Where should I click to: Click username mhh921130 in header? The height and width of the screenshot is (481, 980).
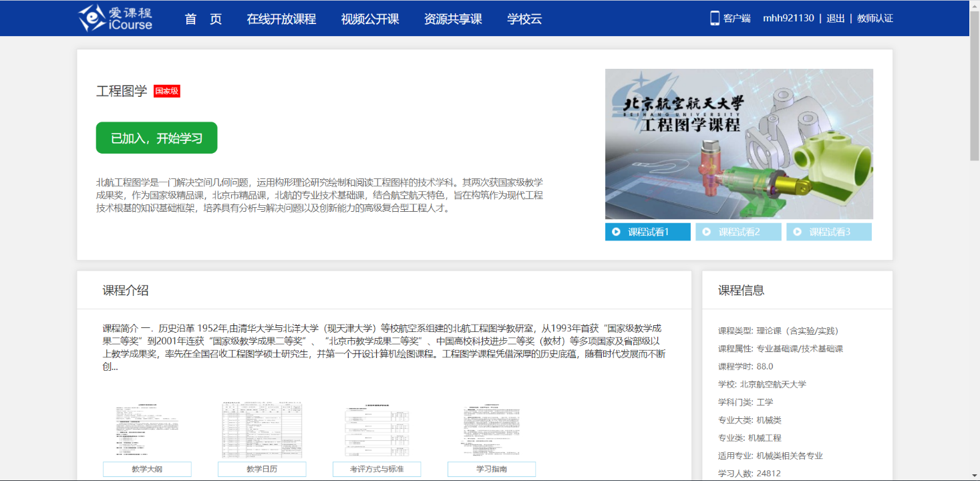pyautogui.click(x=788, y=19)
